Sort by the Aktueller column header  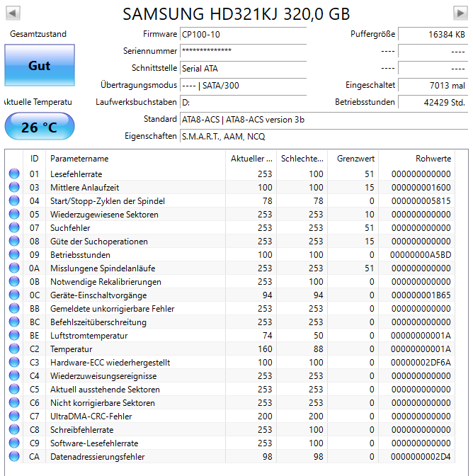pyautogui.click(x=251, y=159)
